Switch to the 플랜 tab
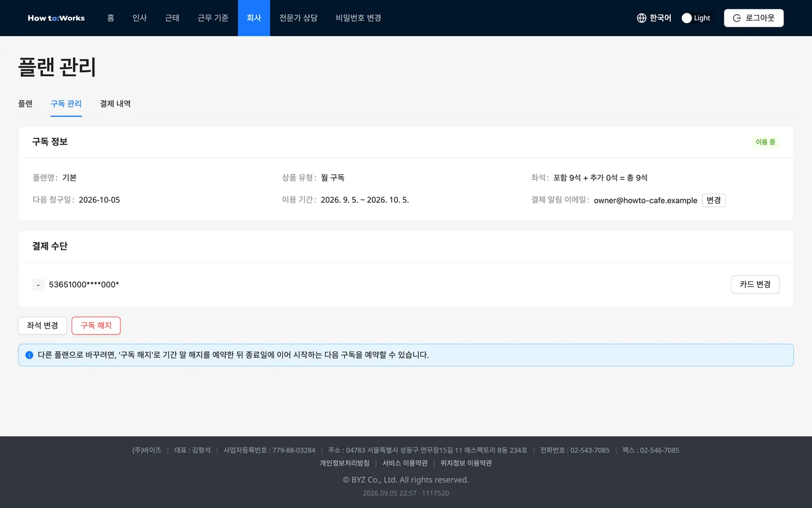 (25, 104)
